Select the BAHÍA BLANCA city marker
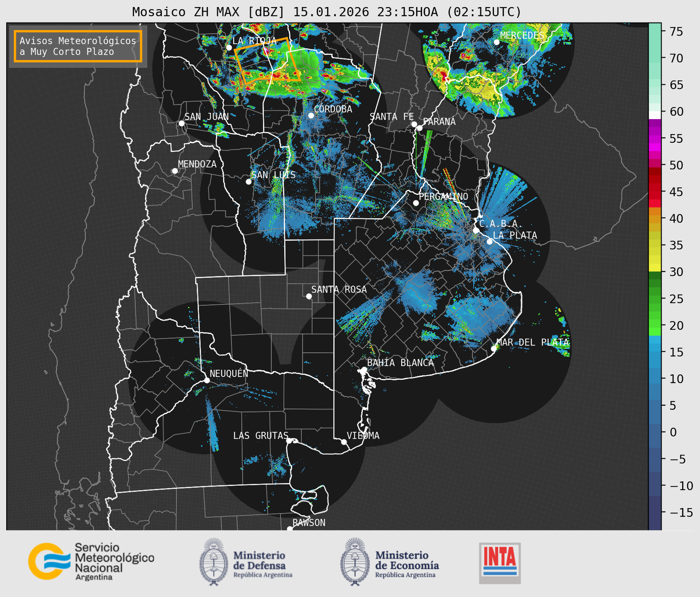This screenshot has width=700, height=597. [364, 369]
